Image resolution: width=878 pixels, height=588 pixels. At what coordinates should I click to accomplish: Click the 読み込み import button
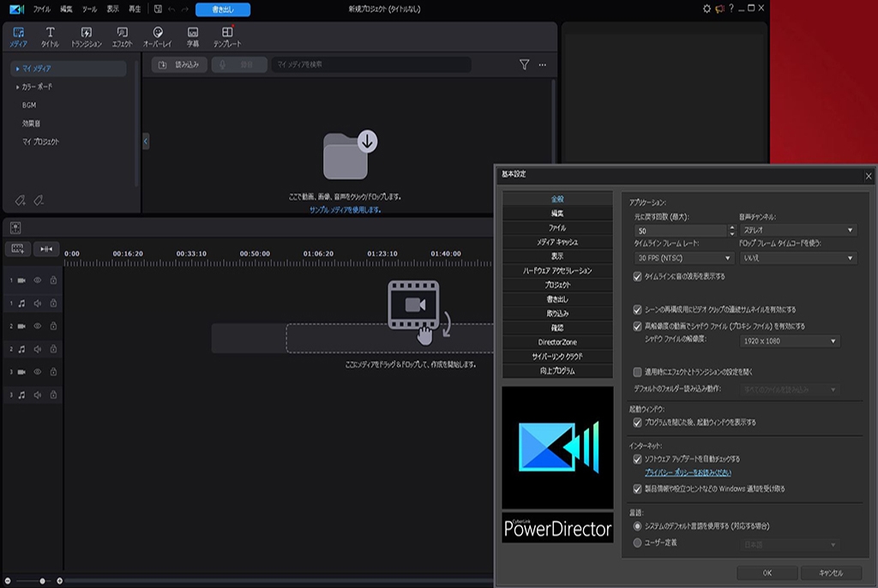[x=179, y=65]
